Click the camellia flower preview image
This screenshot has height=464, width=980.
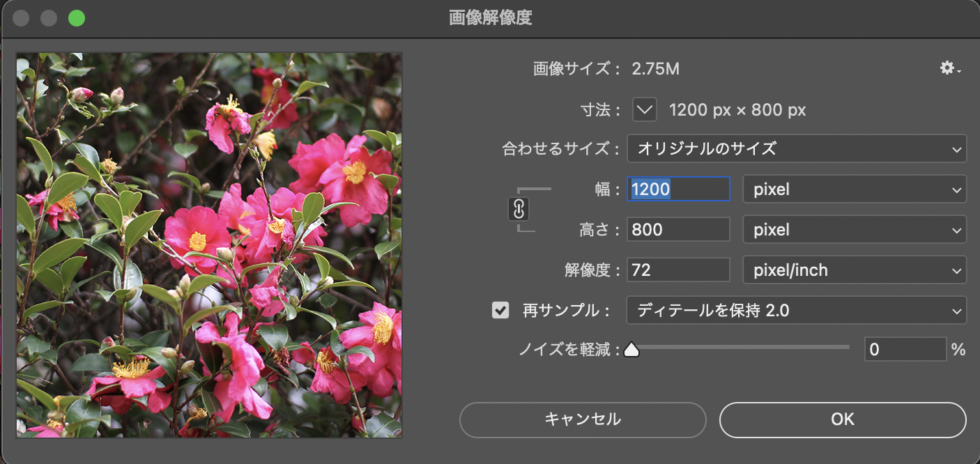[x=209, y=245]
